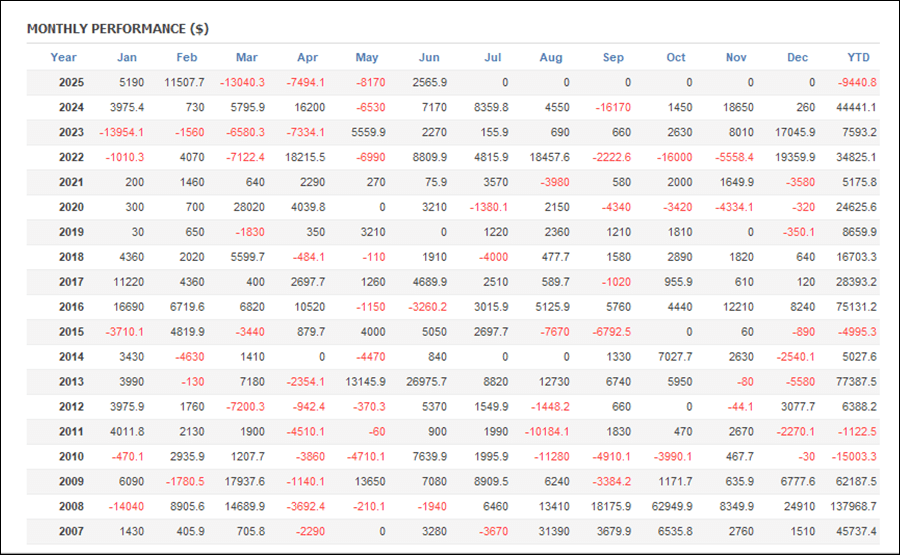Click the Jan column header
Screen dimensions: 900x555
coord(127,57)
